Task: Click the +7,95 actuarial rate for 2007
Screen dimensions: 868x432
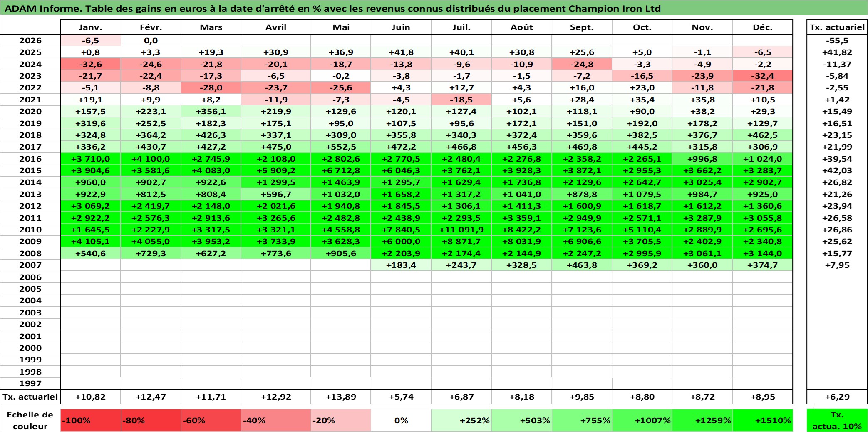Action: click(837, 265)
